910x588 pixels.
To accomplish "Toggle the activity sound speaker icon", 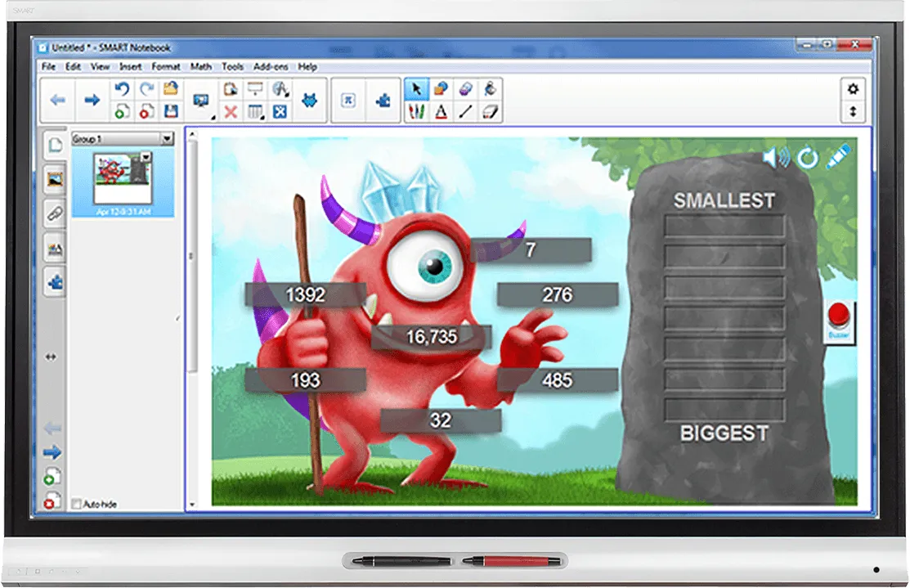I will [x=776, y=157].
